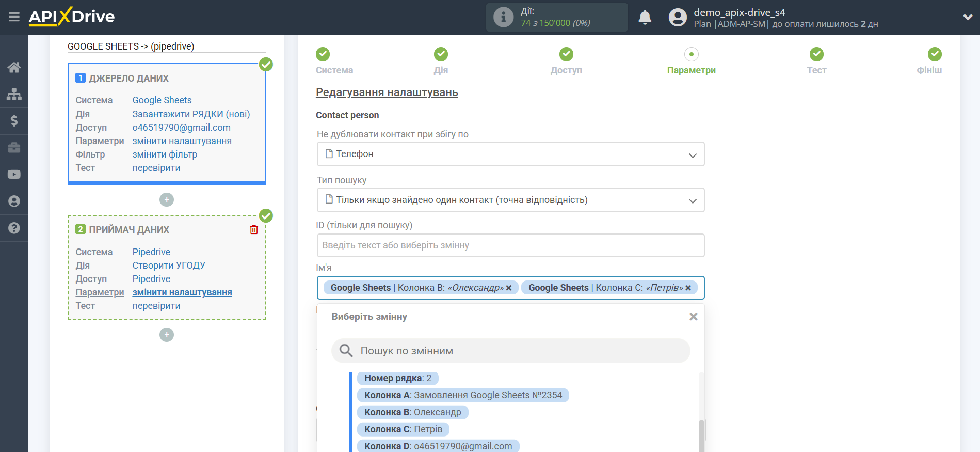980x452 pixels.
Task: Click o46519790@gmail.com access link
Action: coord(181,128)
